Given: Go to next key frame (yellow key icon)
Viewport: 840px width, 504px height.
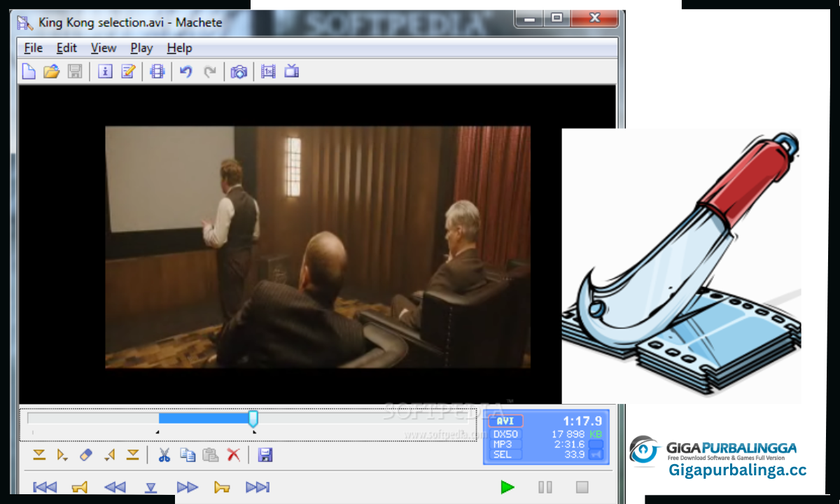Looking at the screenshot, I should click(222, 487).
